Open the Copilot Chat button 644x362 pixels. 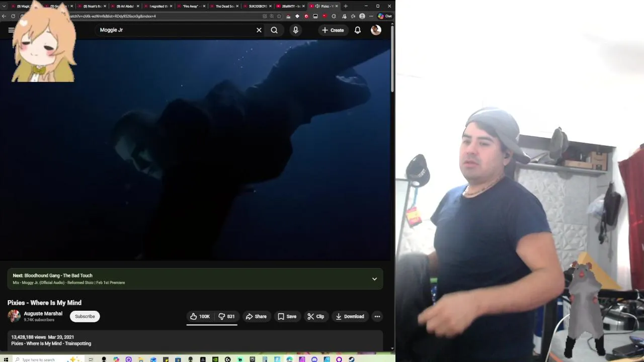(385, 16)
